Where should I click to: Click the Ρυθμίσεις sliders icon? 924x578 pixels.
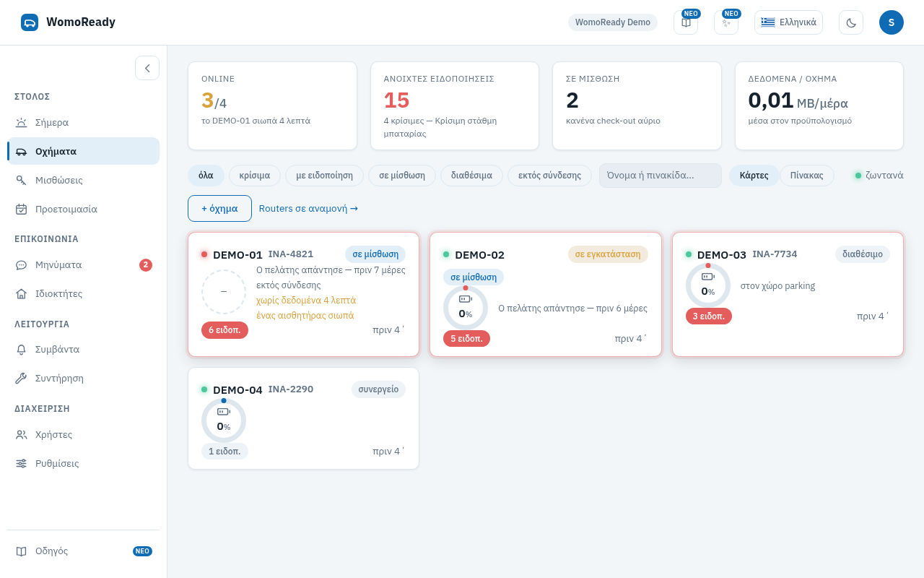21,464
